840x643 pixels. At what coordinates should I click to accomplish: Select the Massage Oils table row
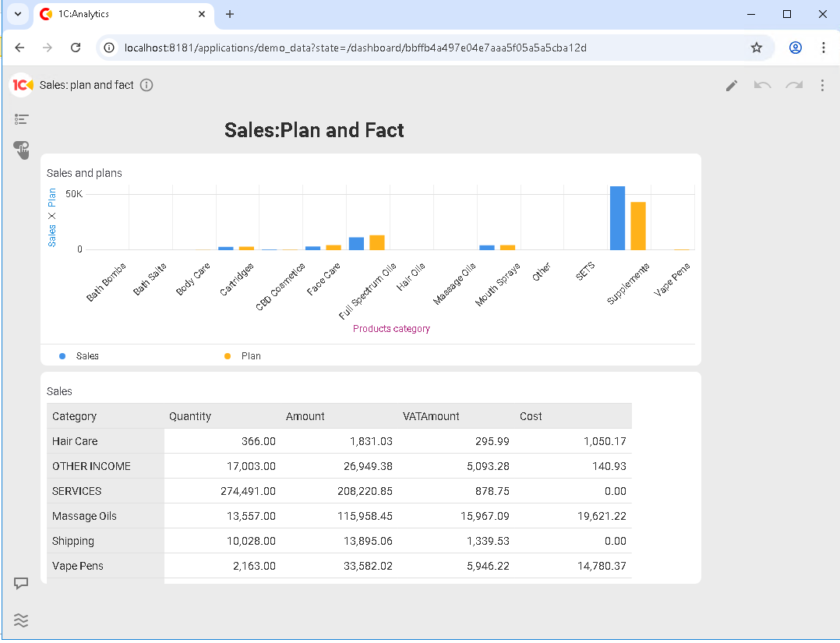tap(85, 516)
